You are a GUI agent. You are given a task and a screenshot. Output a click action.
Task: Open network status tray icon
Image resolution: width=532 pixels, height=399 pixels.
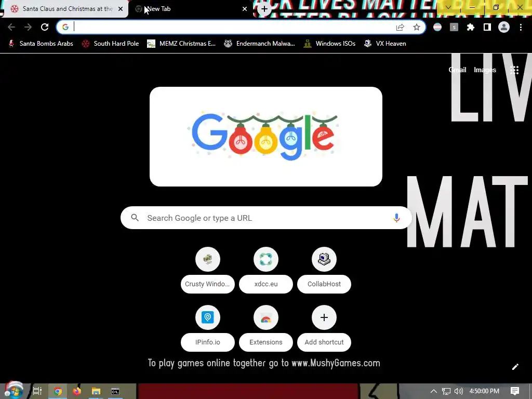pos(446,391)
